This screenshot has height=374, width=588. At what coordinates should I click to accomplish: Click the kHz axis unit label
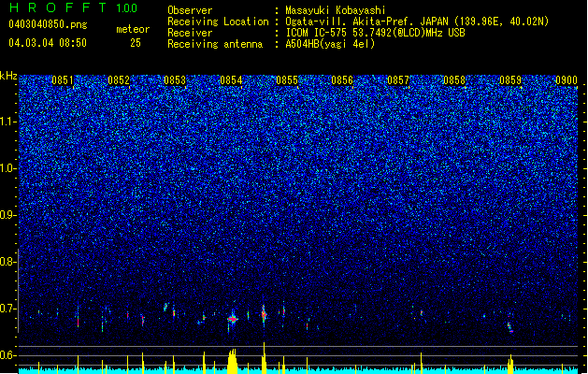(8, 76)
